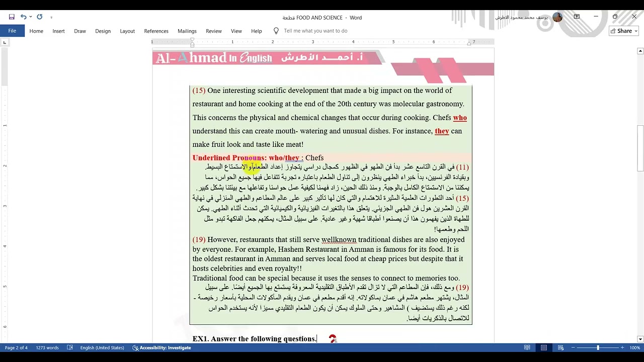Click the user account profile picture

point(557,17)
